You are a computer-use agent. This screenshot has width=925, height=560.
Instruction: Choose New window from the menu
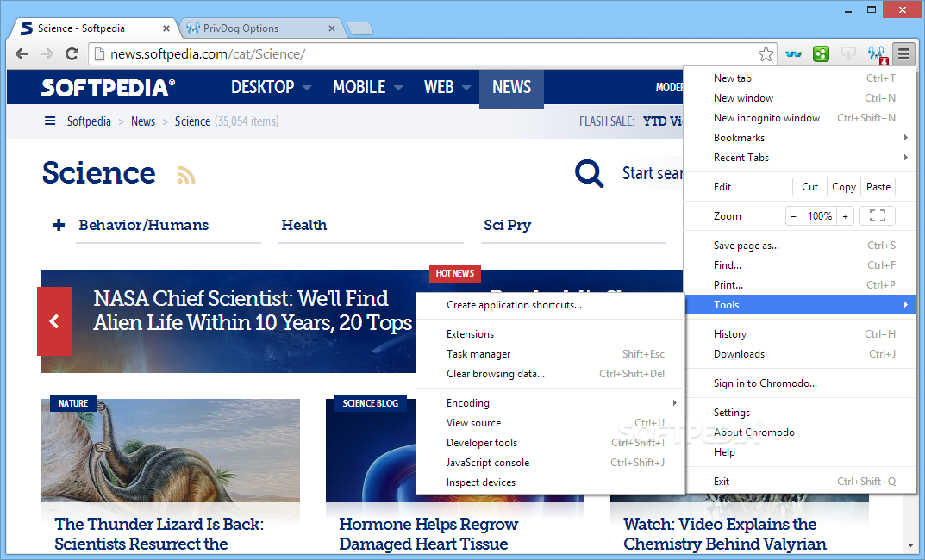pyautogui.click(x=799, y=98)
